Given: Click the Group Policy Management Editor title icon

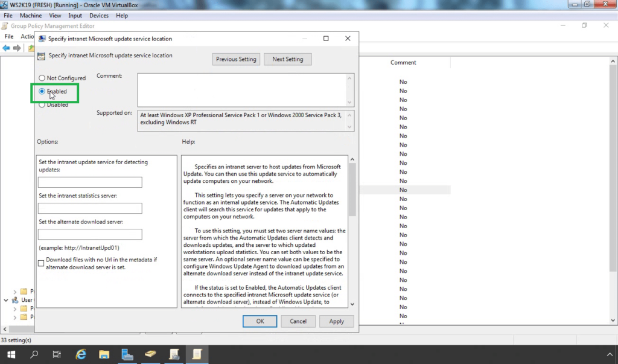Looking at the screenshot, I should coord(5,26).
